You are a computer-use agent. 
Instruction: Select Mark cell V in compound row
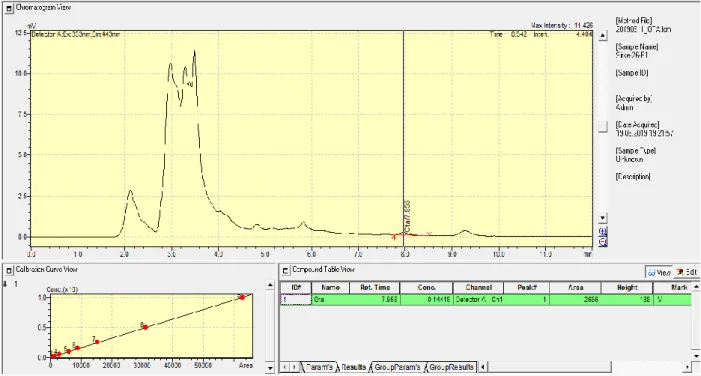coord(672,300)
